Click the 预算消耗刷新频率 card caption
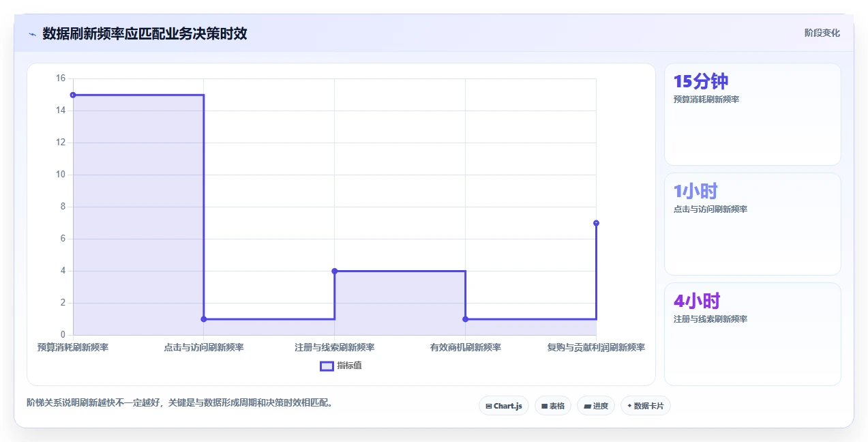The width and height of the screenshot is (868, 442). [706, 100]
